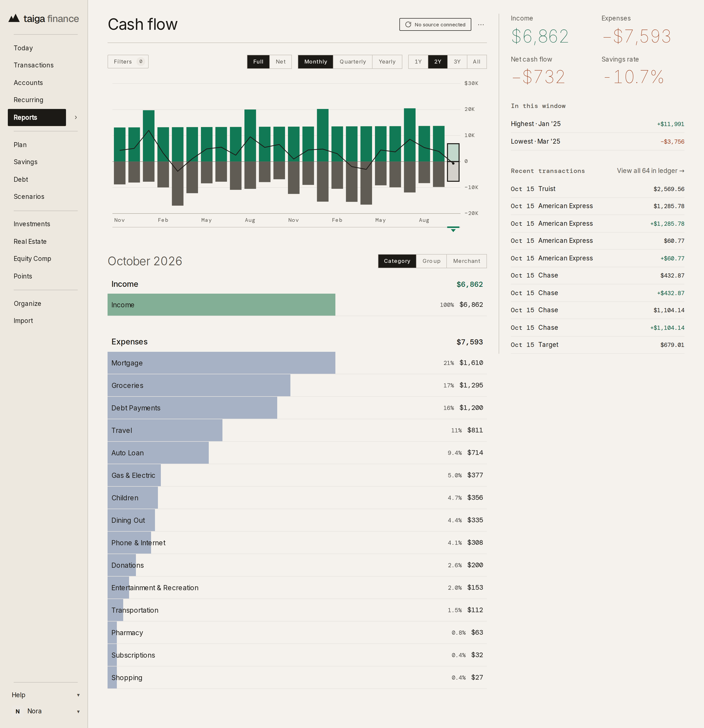
Task: Choose the 1Y time range
Action: click(x=418, y=62)
